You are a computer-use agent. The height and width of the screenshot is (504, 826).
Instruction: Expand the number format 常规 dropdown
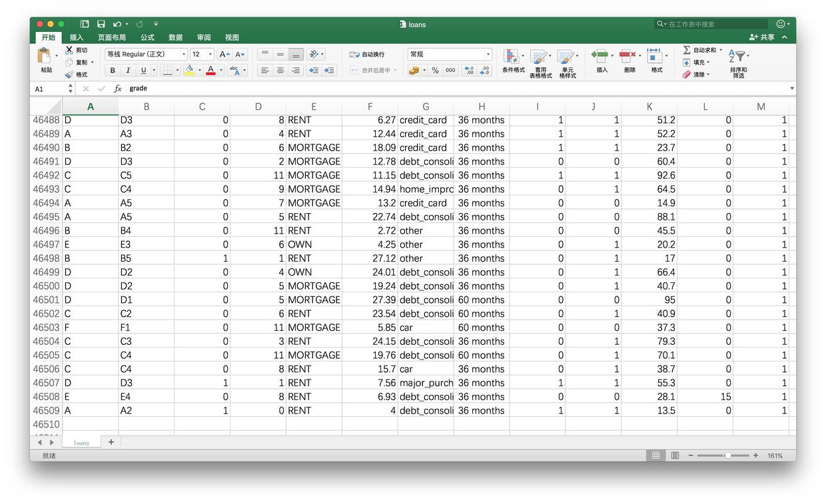coord(488,55)
